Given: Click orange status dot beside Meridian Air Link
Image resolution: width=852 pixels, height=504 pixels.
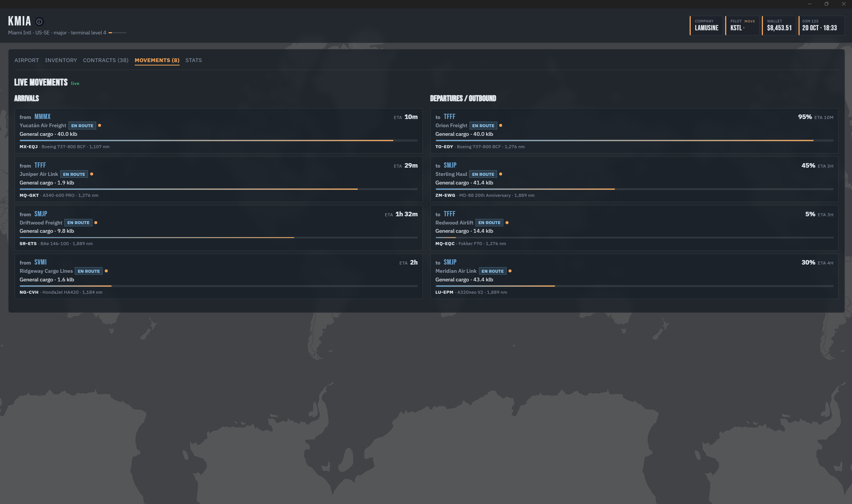Looking at the screenshot, I should (x=510, y=271).
